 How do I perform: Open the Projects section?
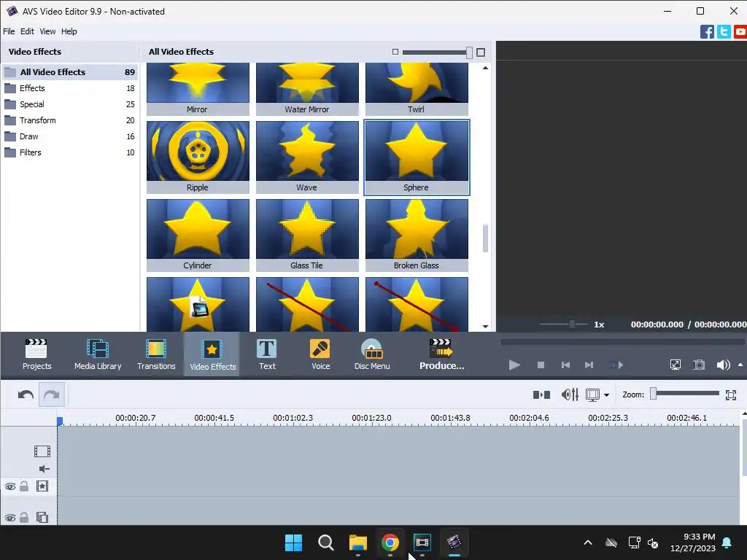tap(36, 354)
